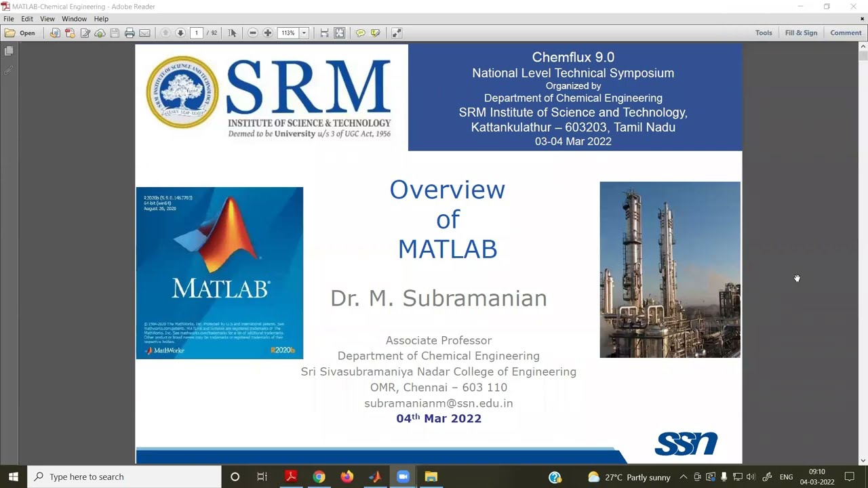Viewport: 868px width, 488px height.
Task: Click the document vertical scrollbar thumb
Action: click(x=863, y=56)
